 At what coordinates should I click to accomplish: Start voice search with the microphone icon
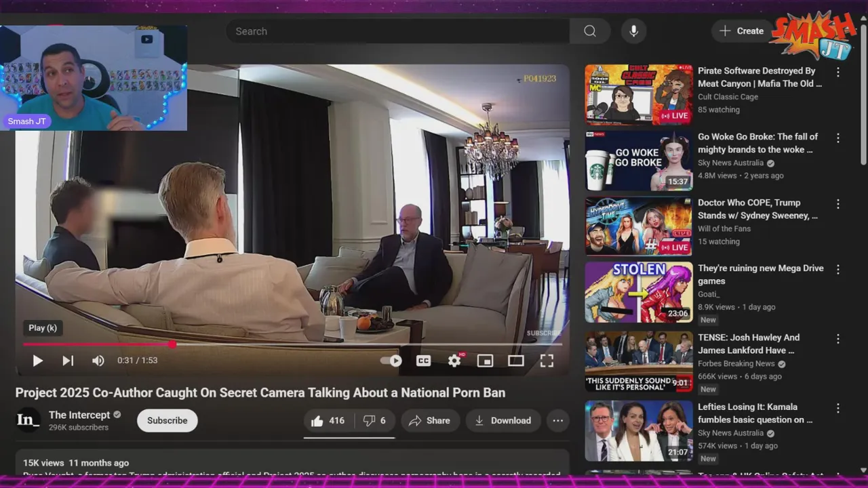(633, 31)
